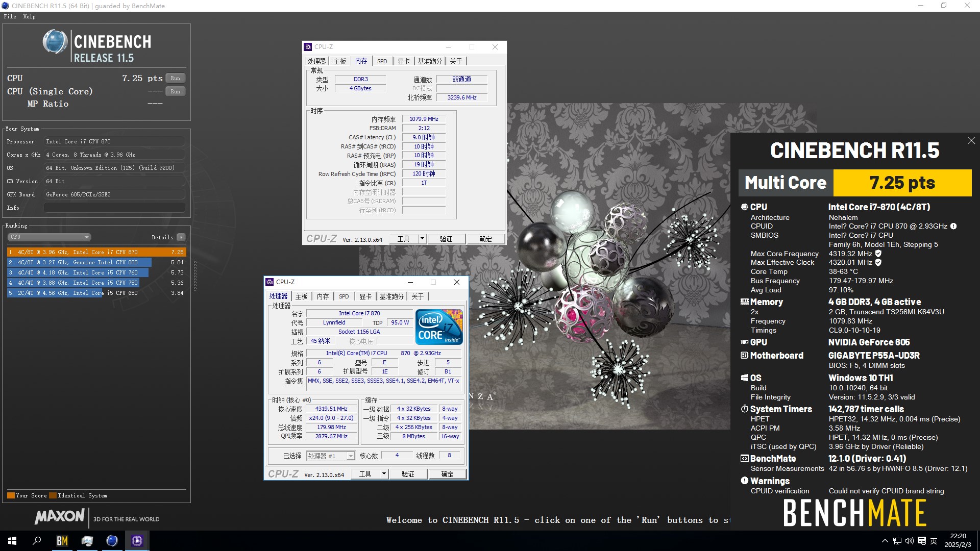Select ranking row Genuine Intel CPU 000
This screenshot has width=980, height=551.
(96, 262)
